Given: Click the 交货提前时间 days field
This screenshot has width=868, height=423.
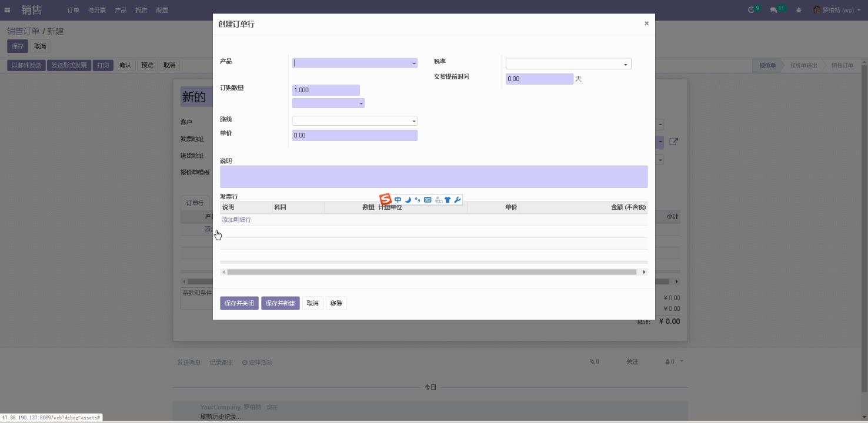Looking at the screenshot, I should (539, 79).
